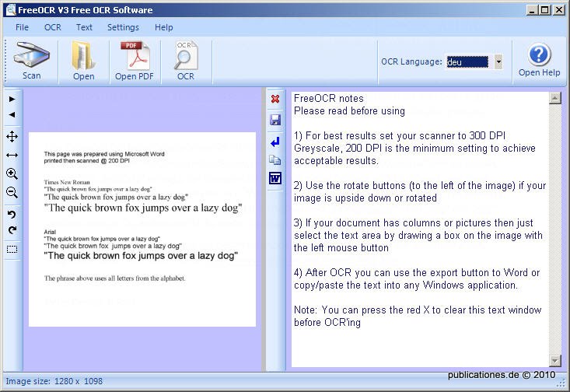Save text using the floppy disk icon
570x392 pixels.
(x=275, y=120)
